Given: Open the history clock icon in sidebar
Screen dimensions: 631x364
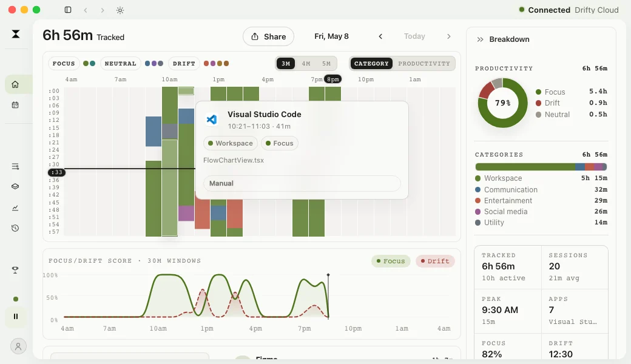Looking at the screenshot, I should pyautogui.click(x=15, y=228).
